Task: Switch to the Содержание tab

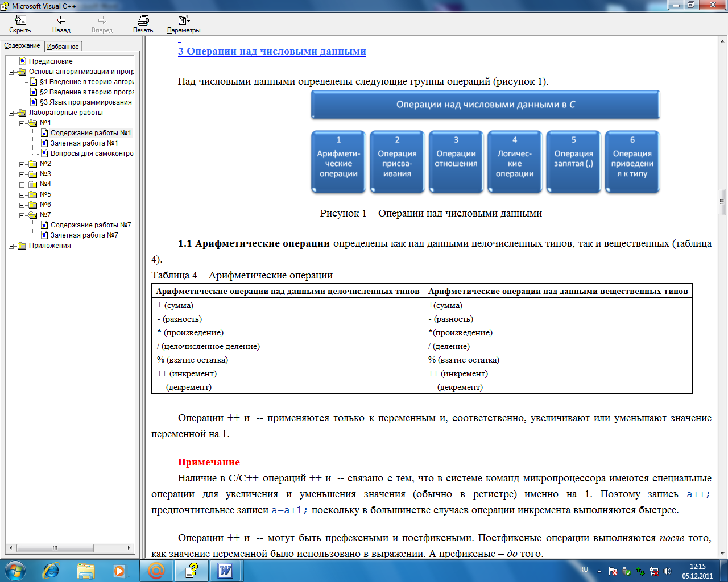Action: click(x=22, y=45)
